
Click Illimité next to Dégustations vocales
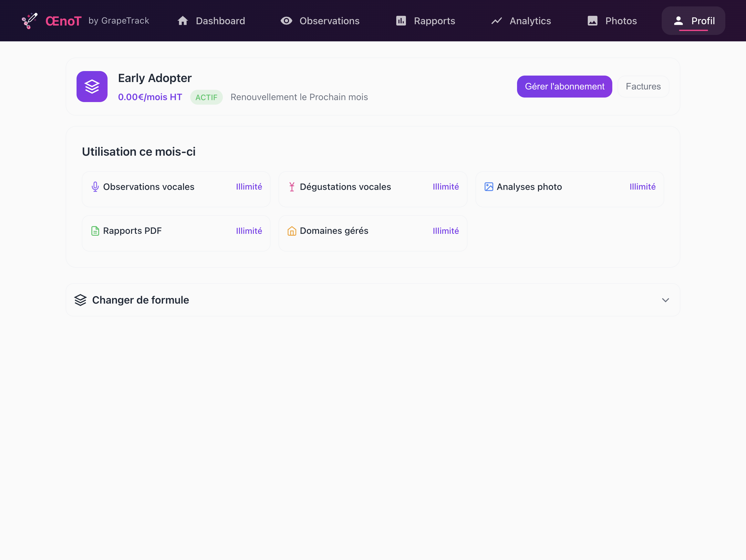446,187
